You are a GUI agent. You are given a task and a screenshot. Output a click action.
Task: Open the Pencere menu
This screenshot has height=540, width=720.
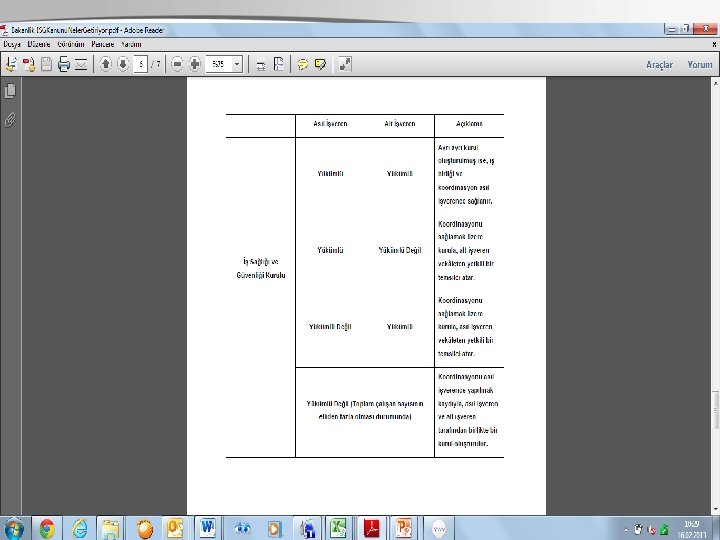[x=102, y=45]
